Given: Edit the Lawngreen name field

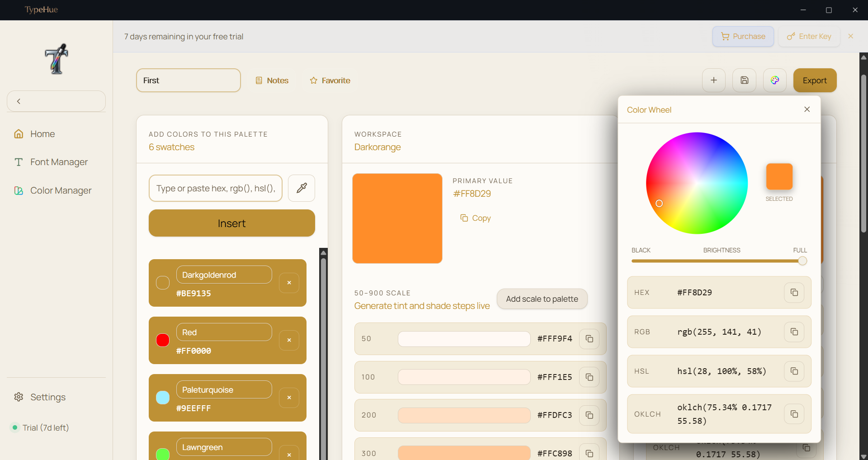Looking at the screenshot, I should (x=224, y=447).
